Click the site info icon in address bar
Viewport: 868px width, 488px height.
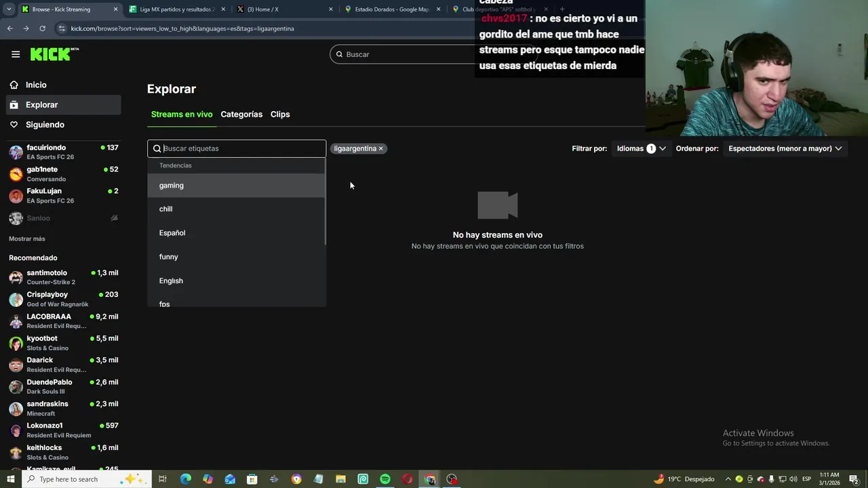pyautogui.click(x=62, y=28)
